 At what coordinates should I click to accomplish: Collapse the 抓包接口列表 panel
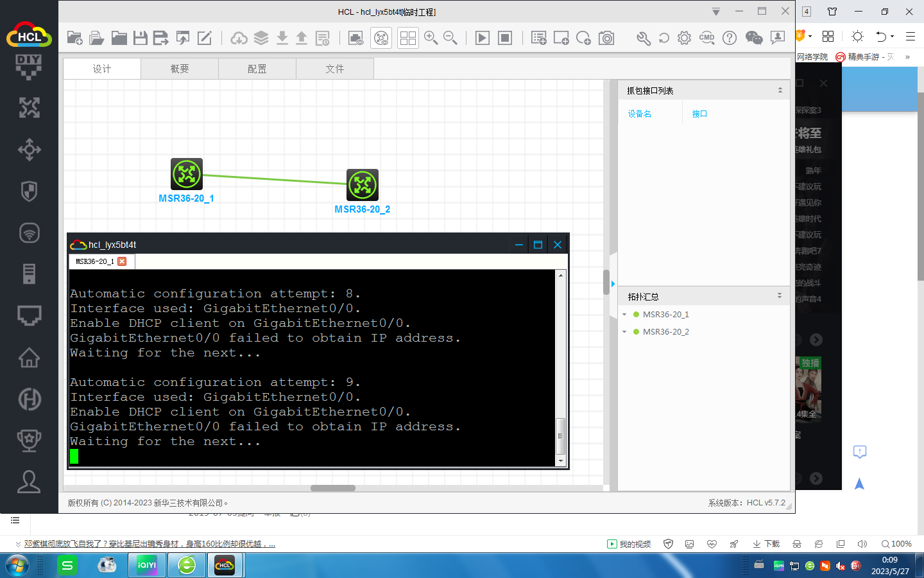780,90
